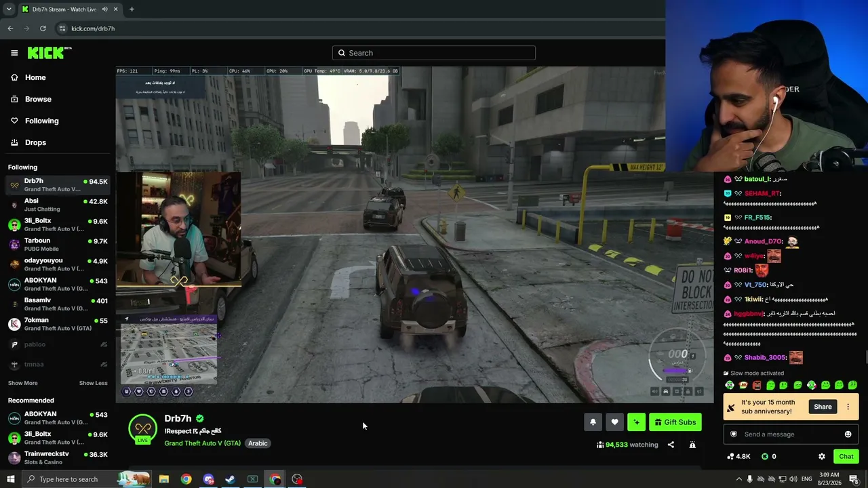The height and width of the screenshot is (488, 868).
Task: Open the offline pabloo channel
Action: [x=58, y=344]
